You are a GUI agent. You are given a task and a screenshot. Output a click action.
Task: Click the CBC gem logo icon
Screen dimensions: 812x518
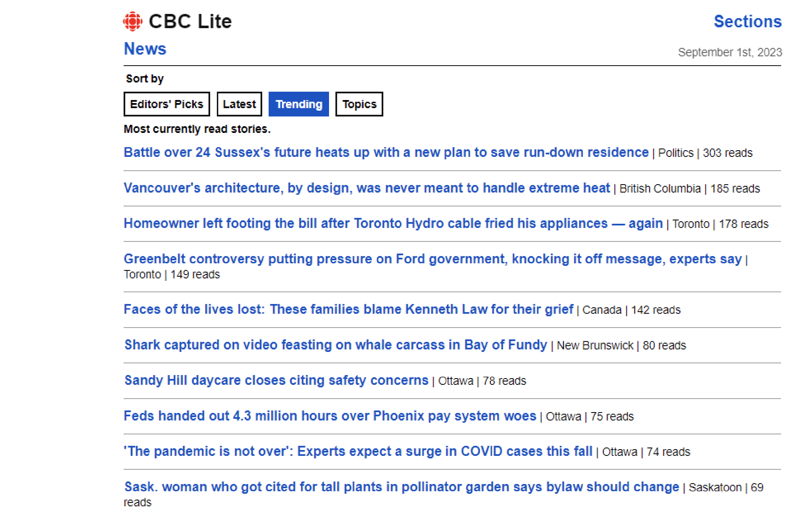[x=133, y=22]
